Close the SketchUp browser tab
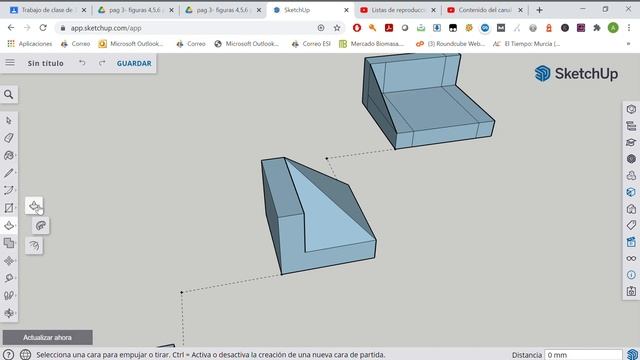640x360 pixels. (347, 10)
